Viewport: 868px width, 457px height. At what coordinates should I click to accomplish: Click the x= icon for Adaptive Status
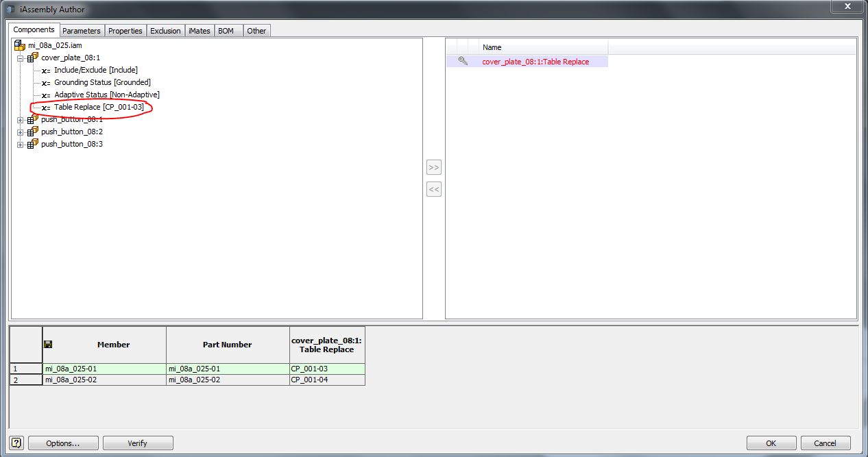click(x=45, y=95)
